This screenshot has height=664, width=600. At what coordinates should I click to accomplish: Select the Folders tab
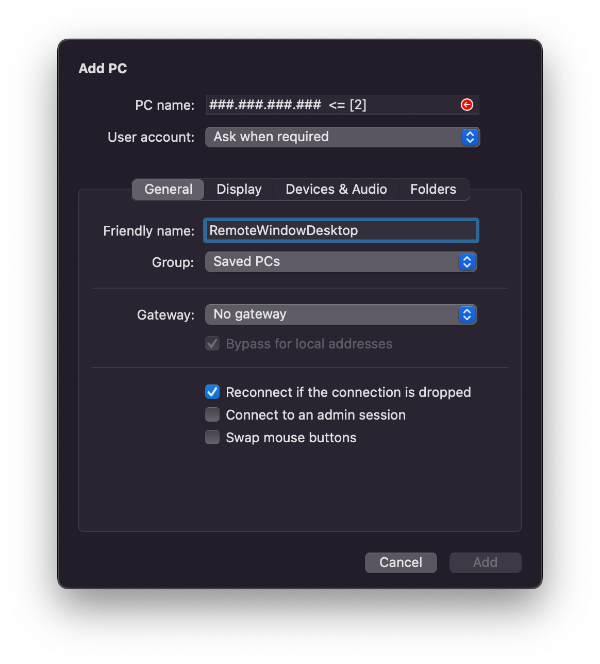(x=433, y=189)
